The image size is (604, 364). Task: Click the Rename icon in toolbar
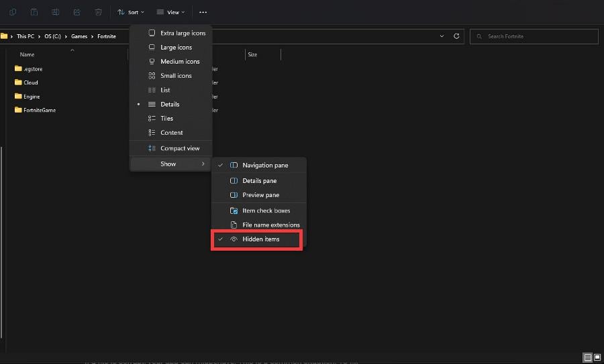click(x=56, y=12)
